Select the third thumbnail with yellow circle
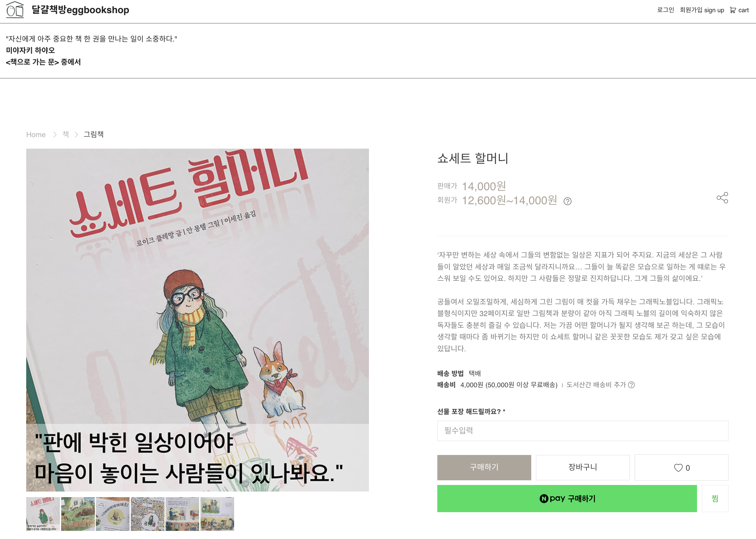Image resolution: width=756 pixels, height=539 pixels. (113, 514)
